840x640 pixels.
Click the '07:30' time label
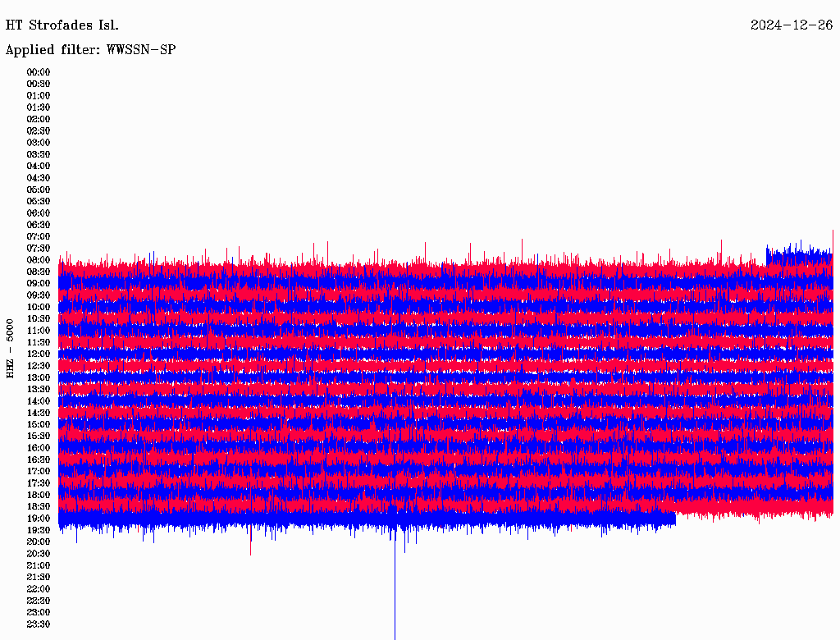coord(39,249)
